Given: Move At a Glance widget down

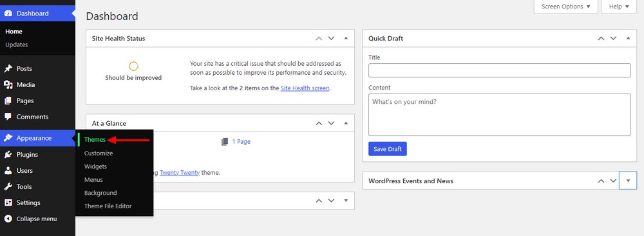Looking at the screenshot, I should pos(331,123).
